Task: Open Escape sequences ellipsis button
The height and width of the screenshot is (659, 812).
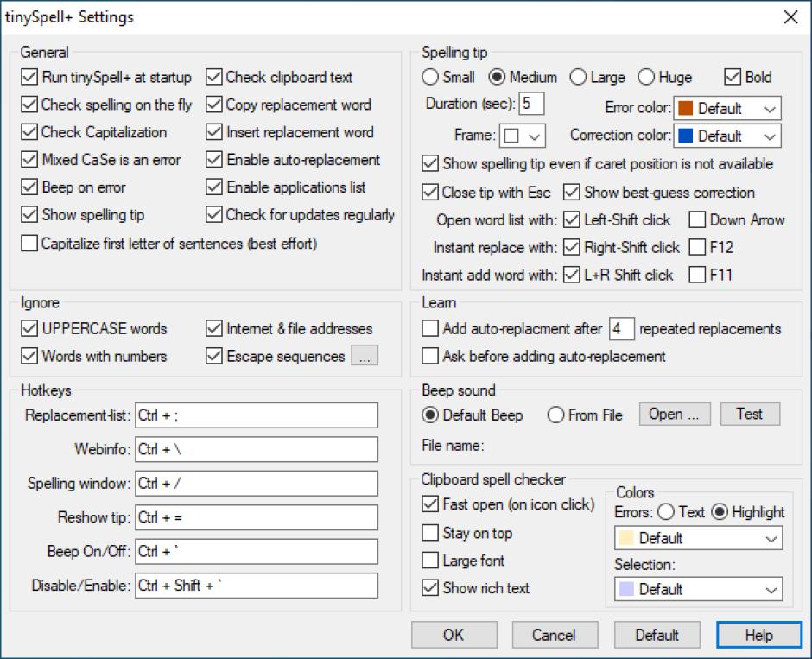Action: pyautogui.click(x=365, y=356)
